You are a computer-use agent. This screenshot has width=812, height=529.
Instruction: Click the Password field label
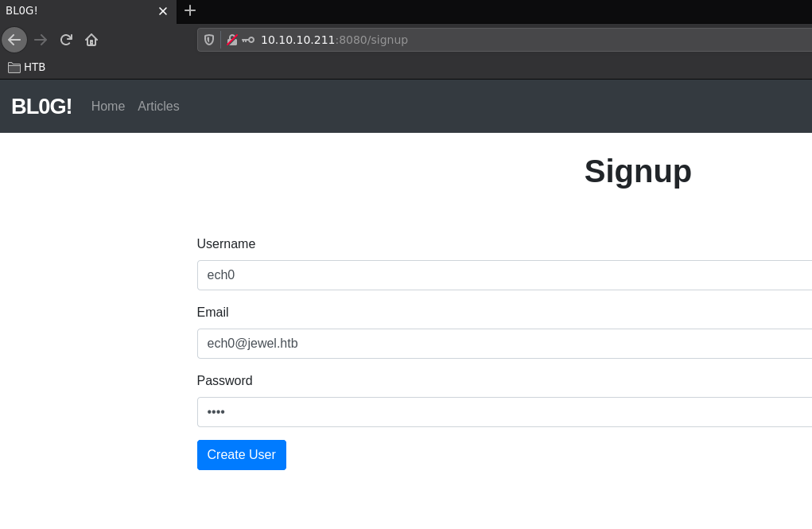coord(224,381)
